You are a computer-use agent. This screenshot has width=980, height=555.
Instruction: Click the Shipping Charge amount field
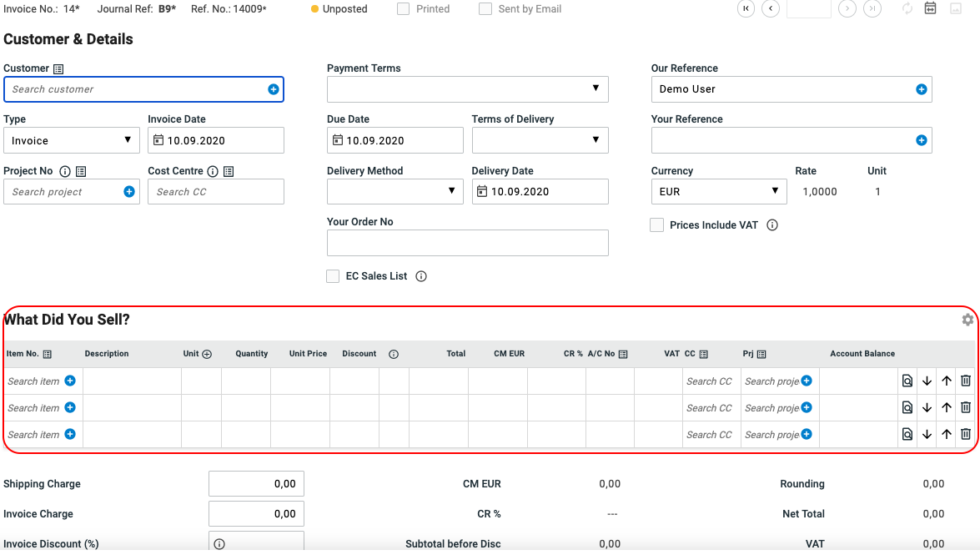256,484
